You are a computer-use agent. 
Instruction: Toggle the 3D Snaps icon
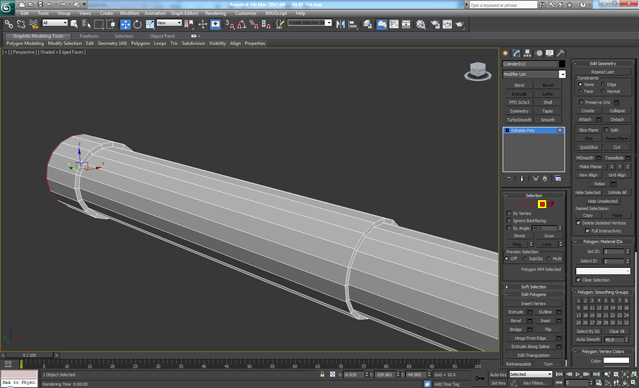pyautogui.click(x=230, y=24)
